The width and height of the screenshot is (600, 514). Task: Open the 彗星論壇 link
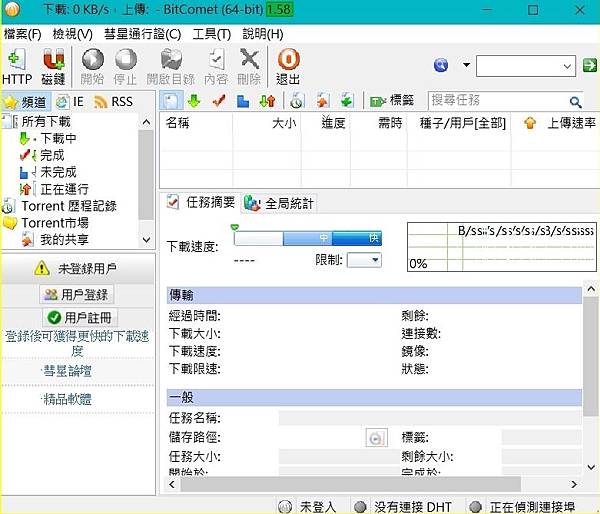(67, 371)
